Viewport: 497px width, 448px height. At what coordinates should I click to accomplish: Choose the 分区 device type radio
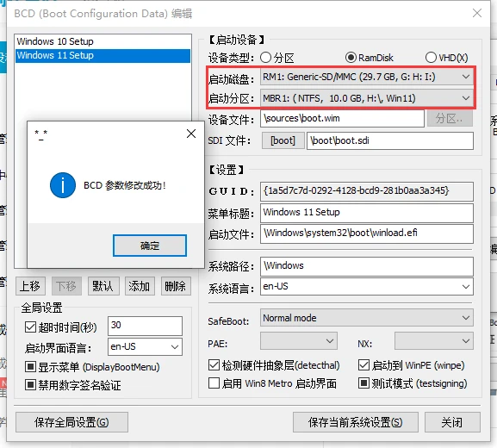coord(265,58)
